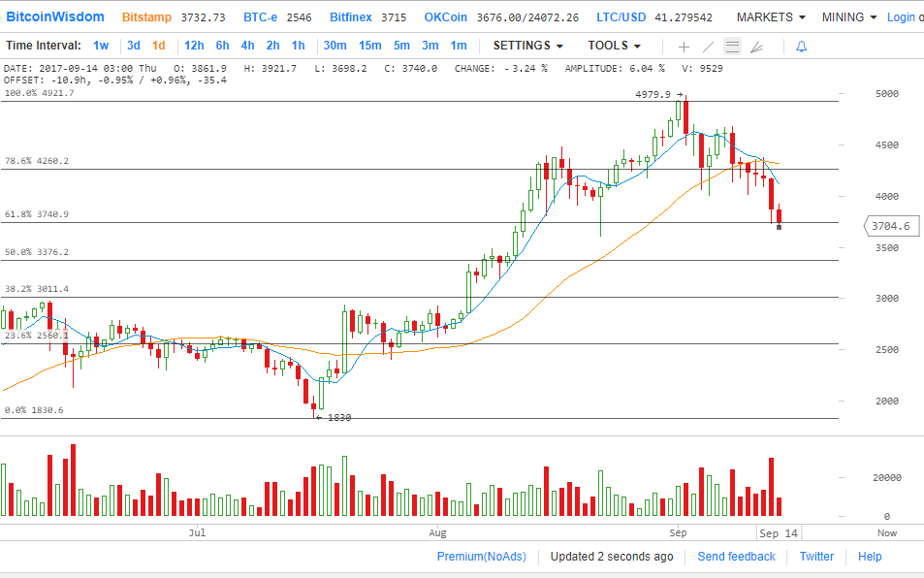Open the Premium(NoAds) link
The height and width of the screenshot is (578, 924).
(x=481, y=557)
